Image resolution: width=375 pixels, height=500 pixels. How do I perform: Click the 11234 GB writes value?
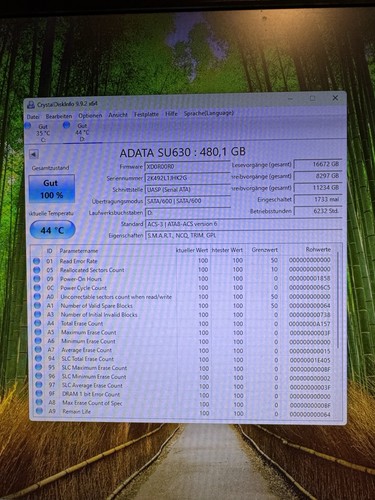coord(318,188)
